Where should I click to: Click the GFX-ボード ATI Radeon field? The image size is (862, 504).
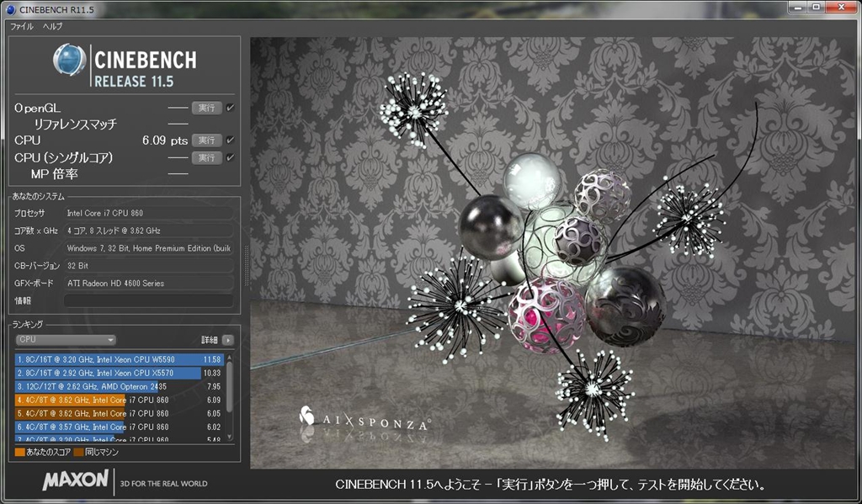click(148, 283)
